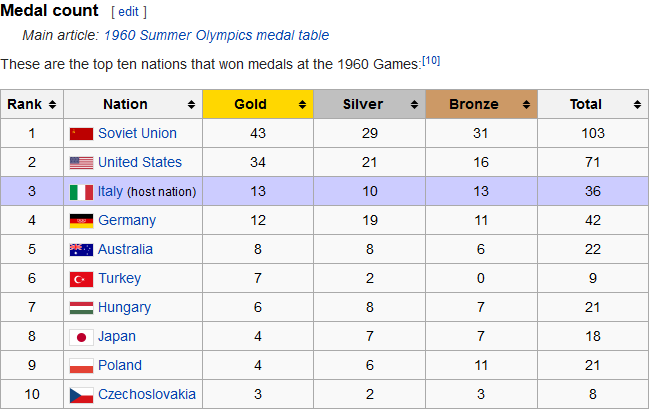
Task: Click the Turkey flag icon
Action: click(x=81, y=279)
